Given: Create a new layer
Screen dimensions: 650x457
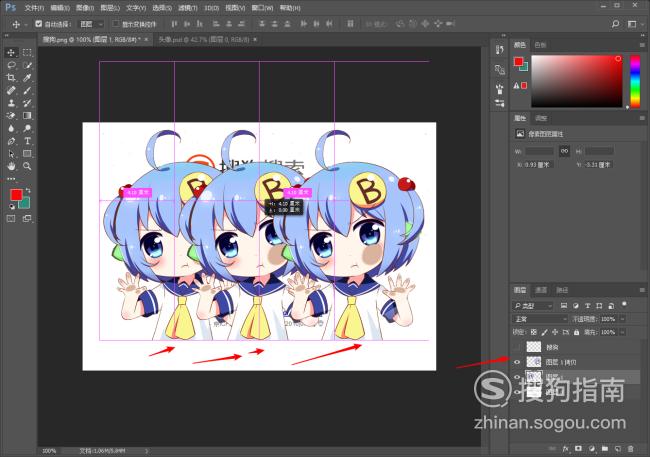Looking at the screenshot, I should coord(618,449).
